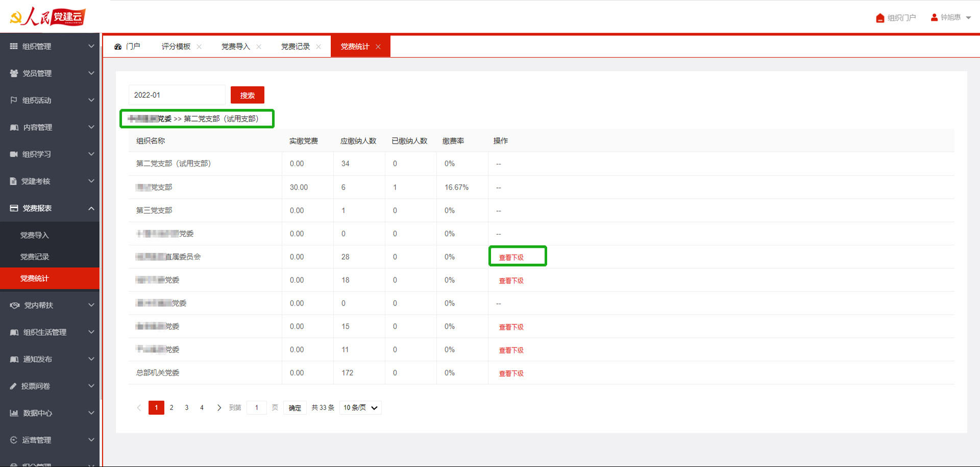
Task: Go to pagination page 3
Action: pyautogui.click(x=186, y=407)
